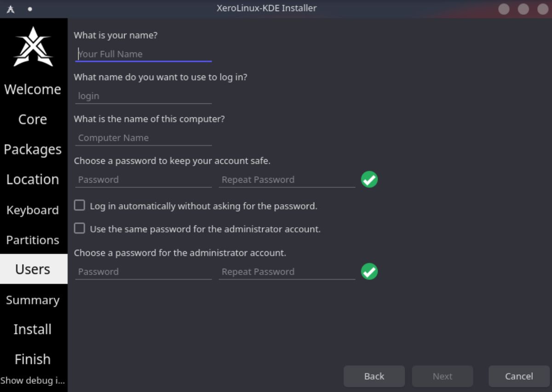Check Use the same password for administrator

point(80,228)
